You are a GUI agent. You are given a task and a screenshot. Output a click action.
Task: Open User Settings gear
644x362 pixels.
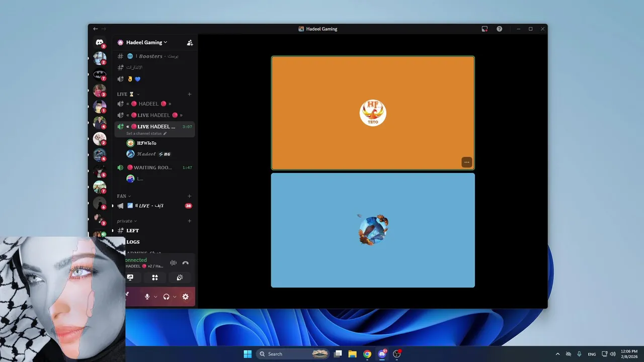coord(186,297)
